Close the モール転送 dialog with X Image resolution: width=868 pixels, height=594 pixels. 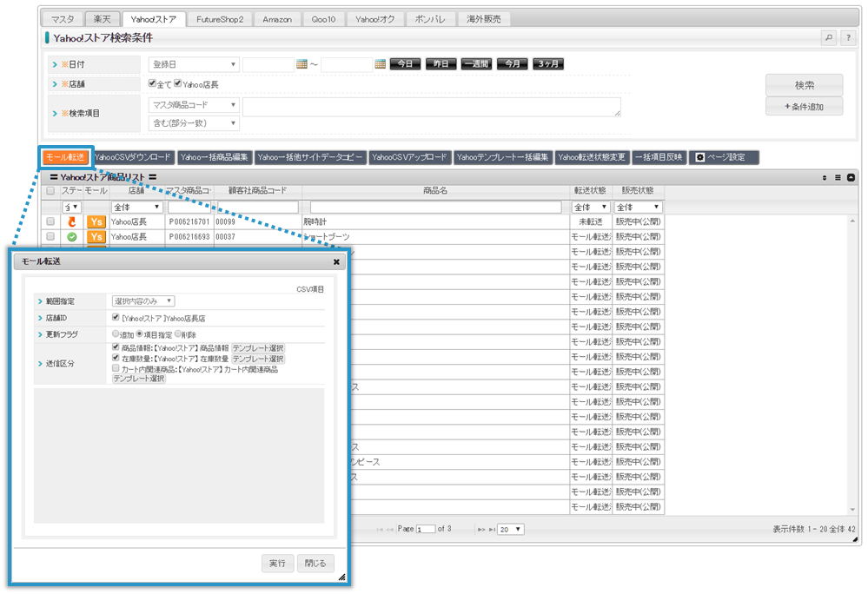tap(336, 262)
